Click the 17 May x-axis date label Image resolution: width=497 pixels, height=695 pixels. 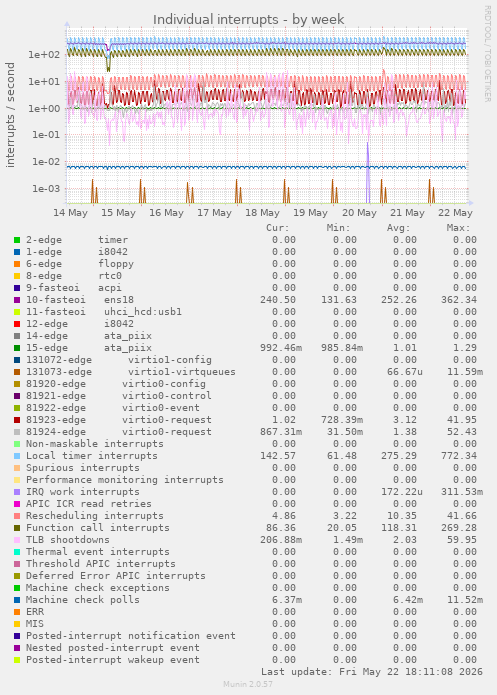tap(215, 213)
